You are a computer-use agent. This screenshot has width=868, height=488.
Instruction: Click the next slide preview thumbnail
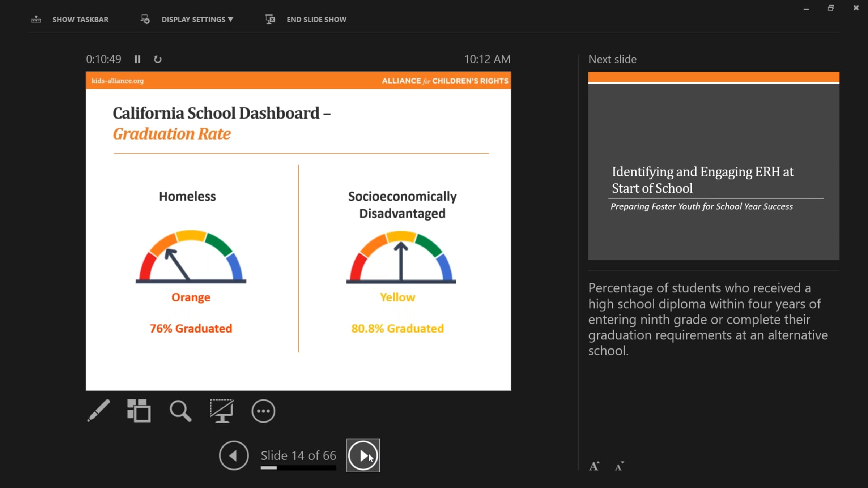click(714, 166)
